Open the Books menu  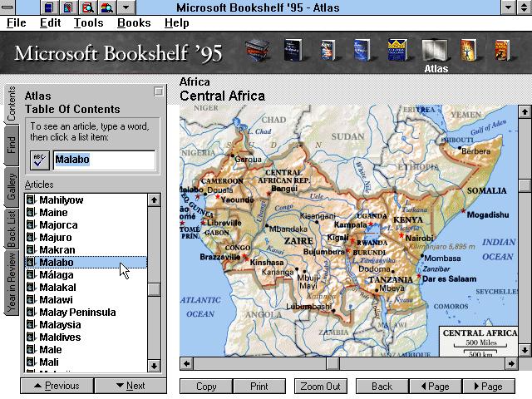(x=134, y=22)
